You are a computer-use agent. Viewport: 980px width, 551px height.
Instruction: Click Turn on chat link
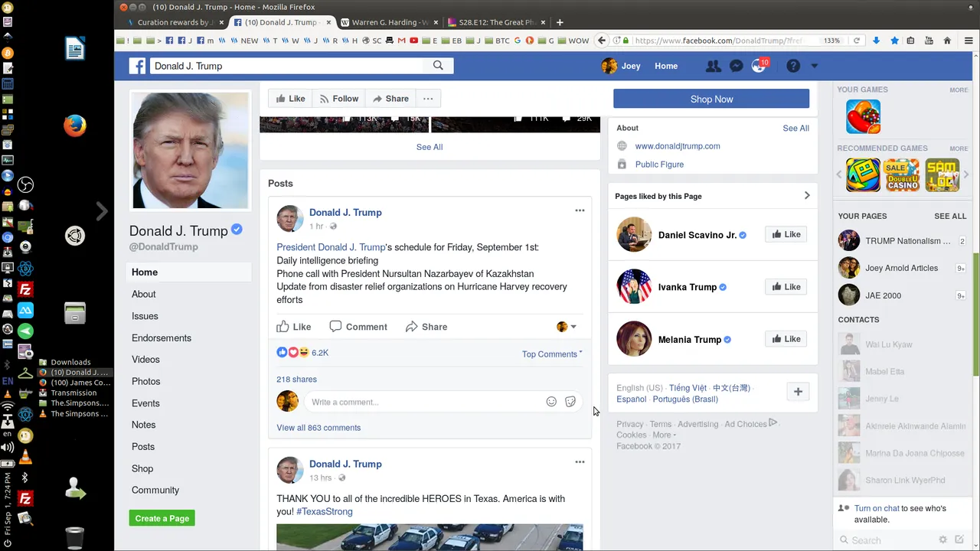(877, 508)
